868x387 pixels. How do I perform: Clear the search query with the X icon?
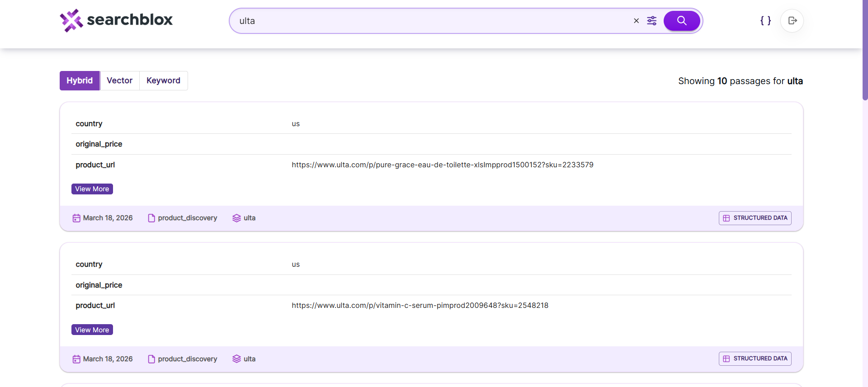click(636, 21)
